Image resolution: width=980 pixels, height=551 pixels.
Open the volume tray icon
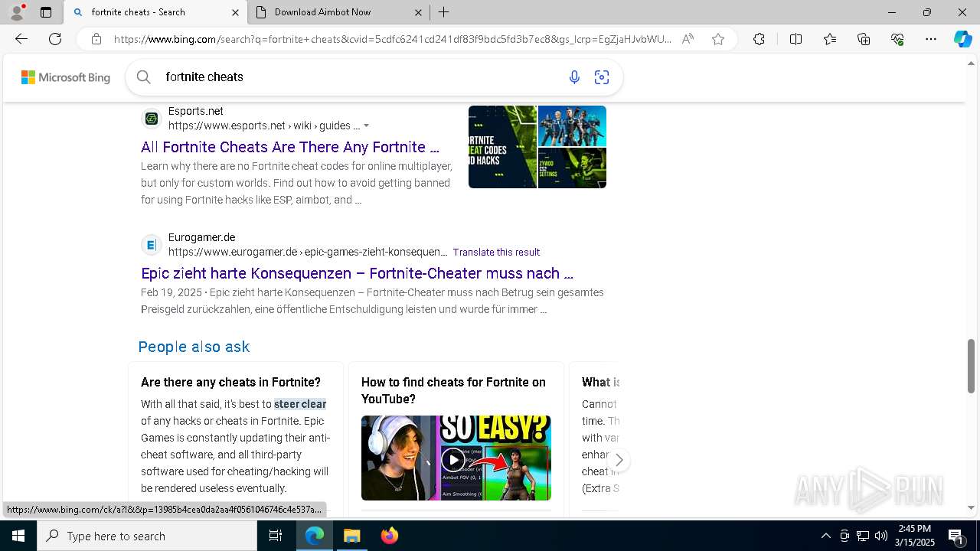coord(881,536)
